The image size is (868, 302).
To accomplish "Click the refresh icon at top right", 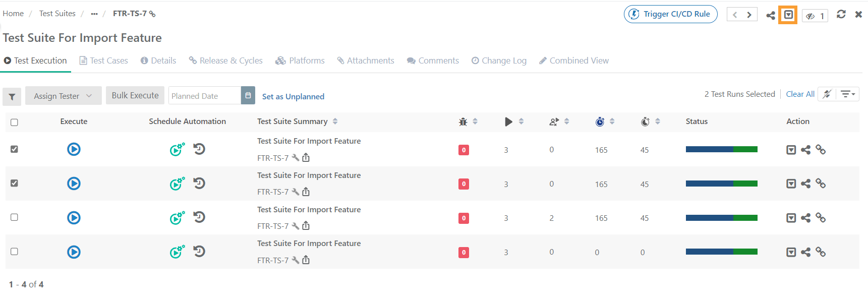I will tap(841, 15).
